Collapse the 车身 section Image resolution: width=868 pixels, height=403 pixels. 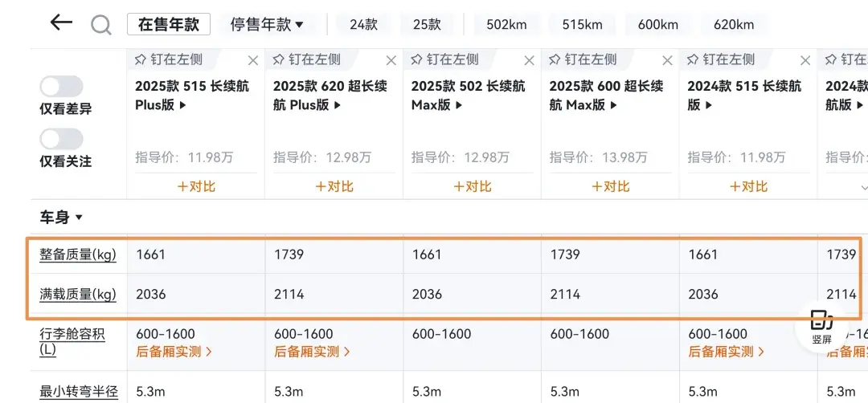[x=61, y=218]
